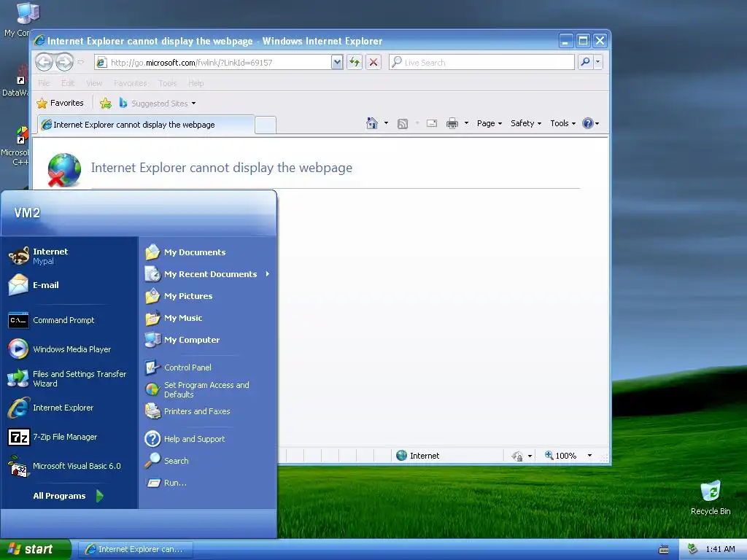Open the Print dropdown arrow
This screenshot has height=560, width=747.
coord(466,123)
